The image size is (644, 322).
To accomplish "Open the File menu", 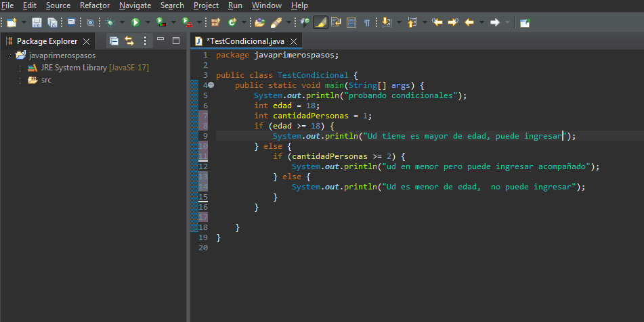I will pos(7,5).
